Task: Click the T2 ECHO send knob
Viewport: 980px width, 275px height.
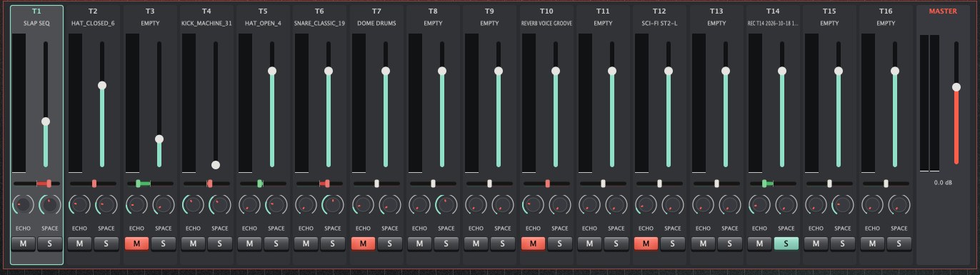Action: point(79,206)
